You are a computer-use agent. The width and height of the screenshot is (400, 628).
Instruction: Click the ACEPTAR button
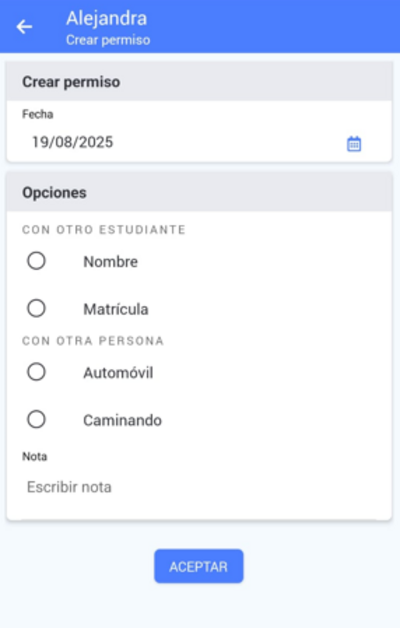pyautogui.click(x=199, y=566)
